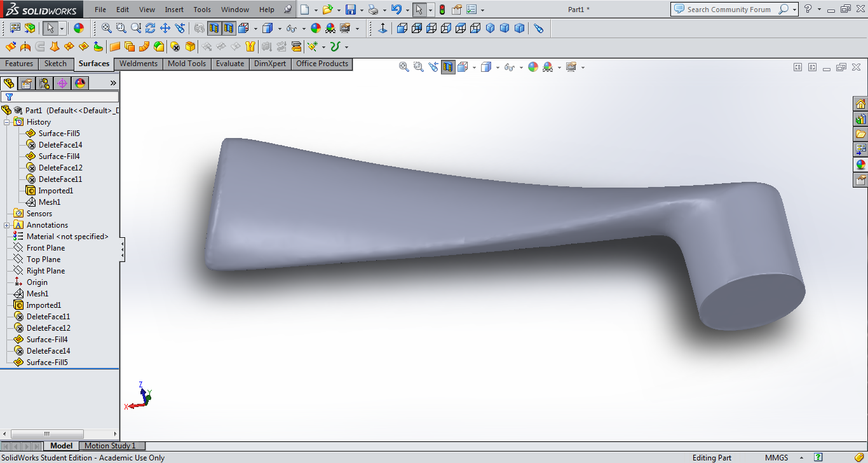Click the Planar Surface tool icon
The height and width of the screenshot is (463, 868).
click(x=115, y=46)
